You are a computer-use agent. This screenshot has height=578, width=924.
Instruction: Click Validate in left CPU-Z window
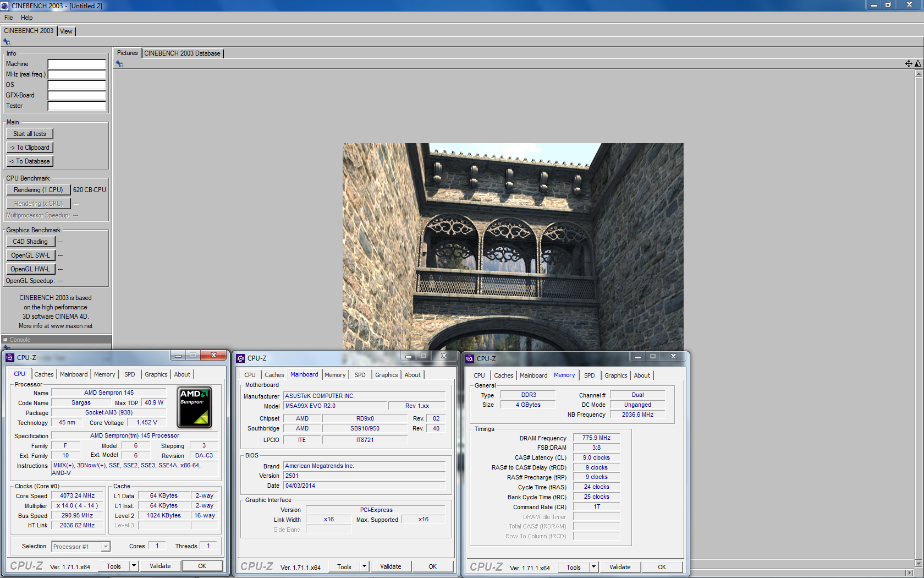pyautogui.click(x=160, y=566)
